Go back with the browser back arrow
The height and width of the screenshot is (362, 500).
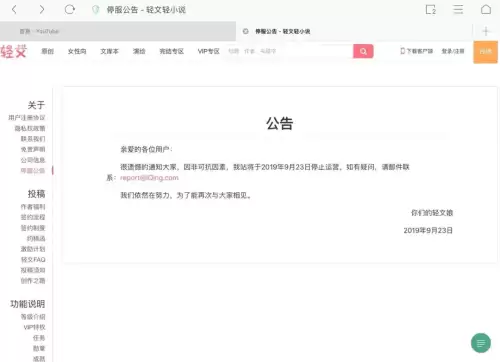tap(14, 9)
